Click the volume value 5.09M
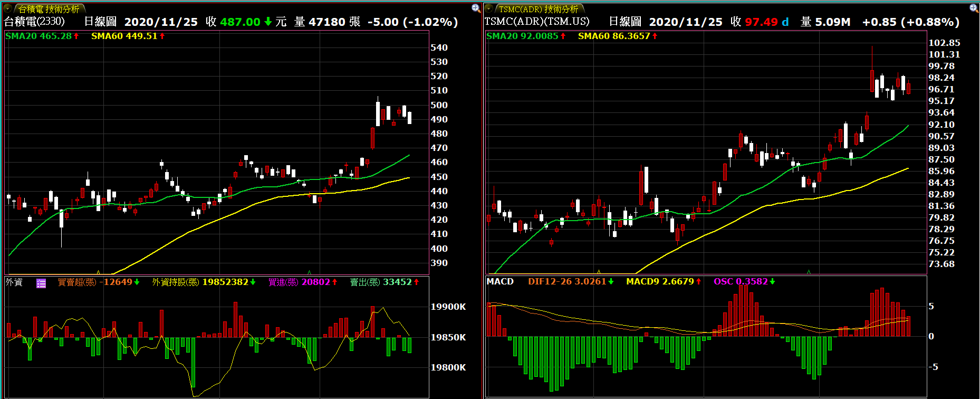This screenshot has width=980, height=399. [x=833, y=22]
